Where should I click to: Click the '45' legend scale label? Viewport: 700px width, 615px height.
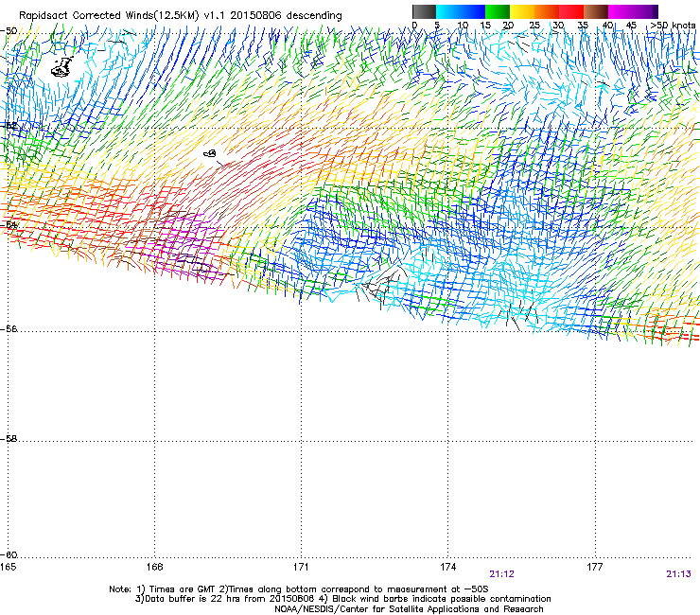[x=631, y=26]
